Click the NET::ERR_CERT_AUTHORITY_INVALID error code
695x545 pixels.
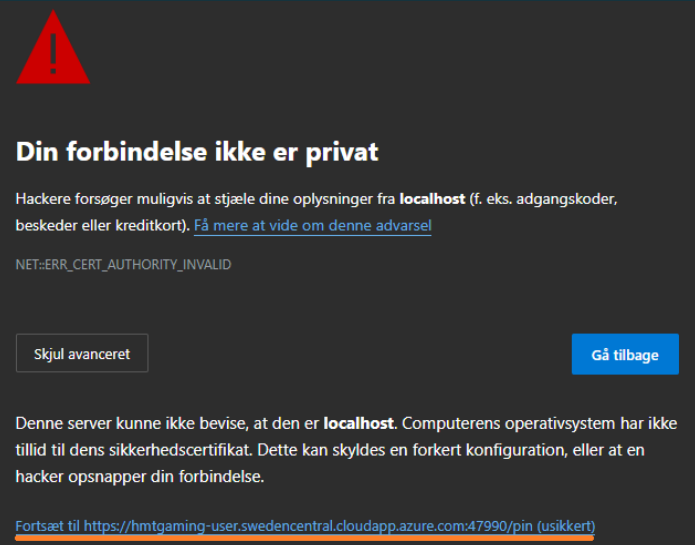click(x=123, y=265)
